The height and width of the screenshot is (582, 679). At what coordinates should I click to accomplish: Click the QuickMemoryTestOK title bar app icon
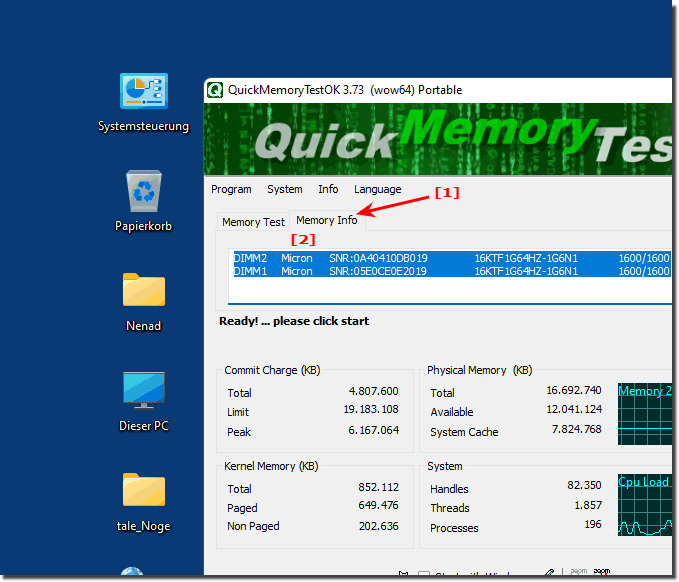pos(214,90)
